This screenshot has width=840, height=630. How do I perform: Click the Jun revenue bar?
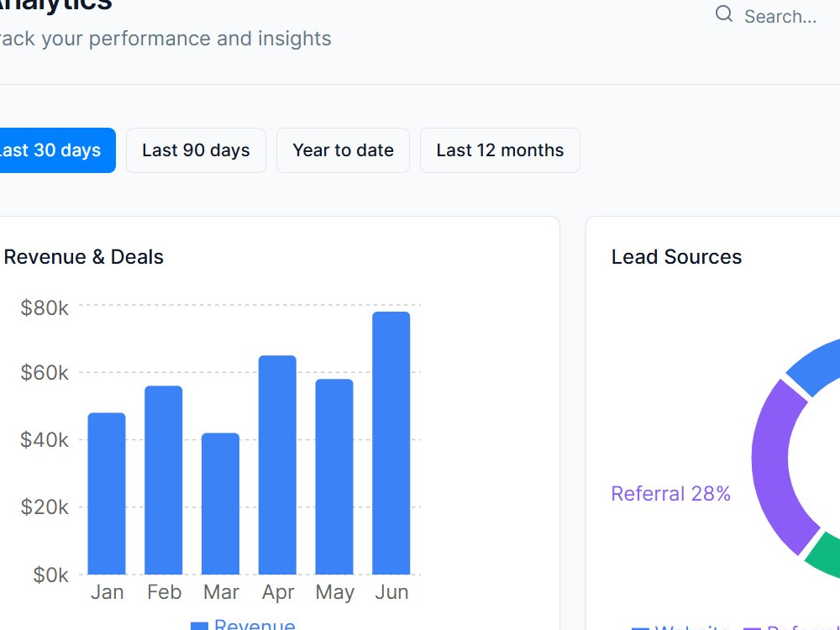(x=391, y=443)
